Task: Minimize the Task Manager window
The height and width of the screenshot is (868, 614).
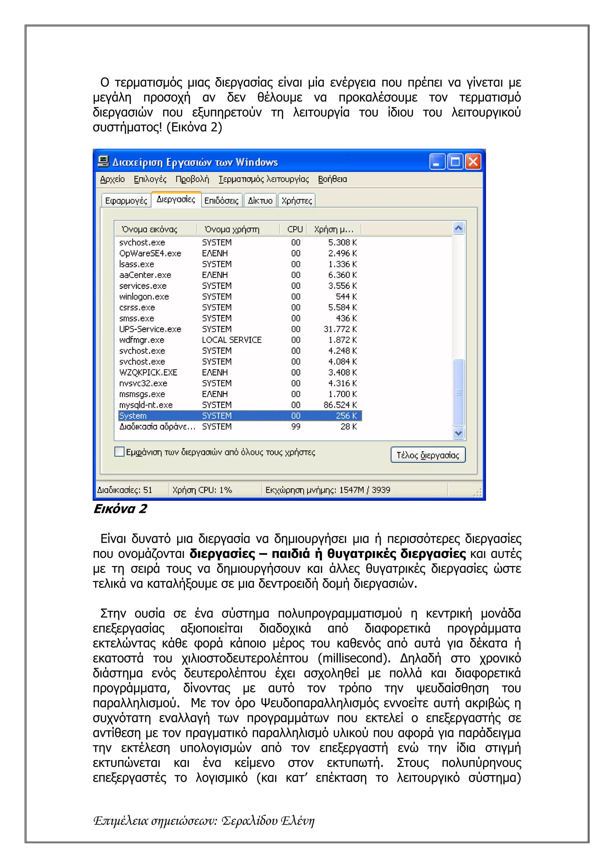Action: [x=437, y=162]
